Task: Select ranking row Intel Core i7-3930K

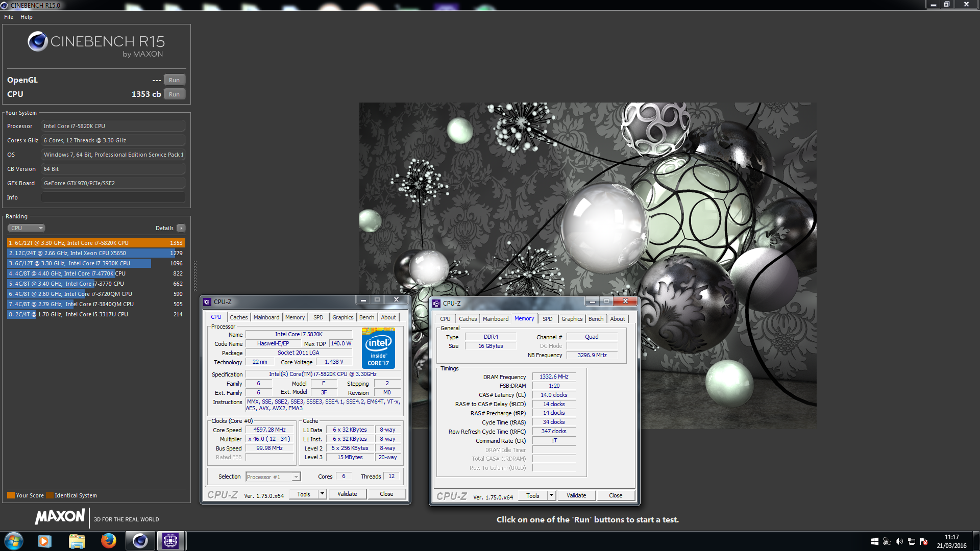Action: tap(96, 263)
